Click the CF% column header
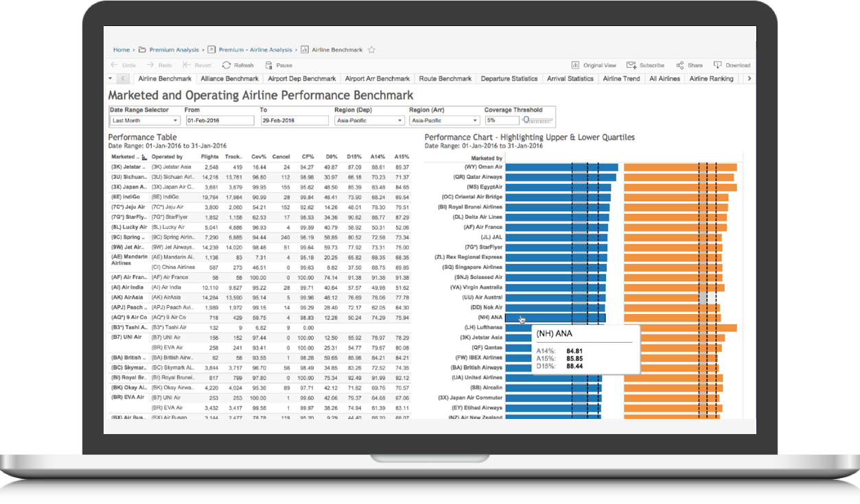 pyautogui.click(x=307, y=157)
